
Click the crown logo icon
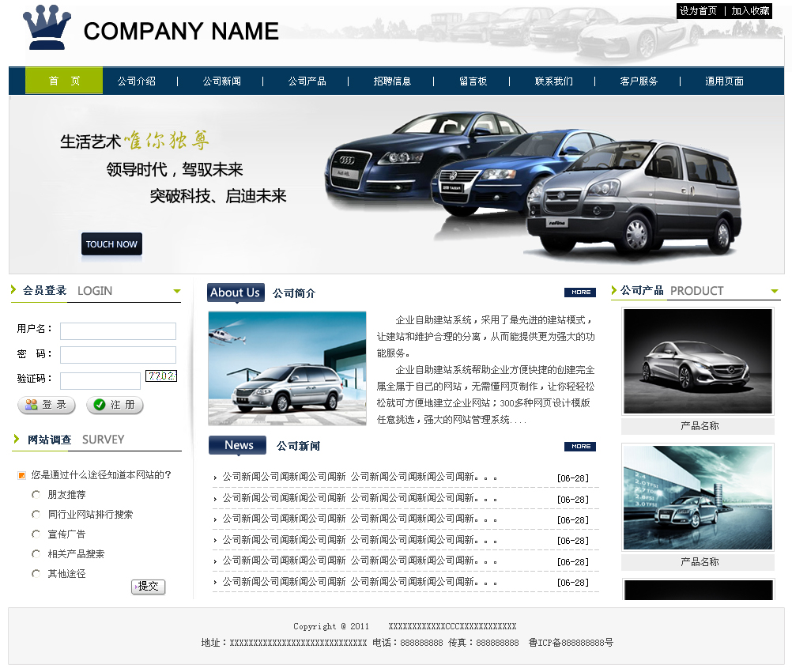(x=47, y=28)
